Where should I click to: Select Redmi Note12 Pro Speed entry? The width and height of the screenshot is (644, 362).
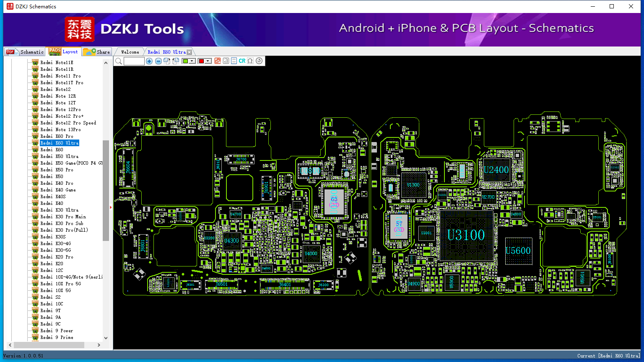68,123
